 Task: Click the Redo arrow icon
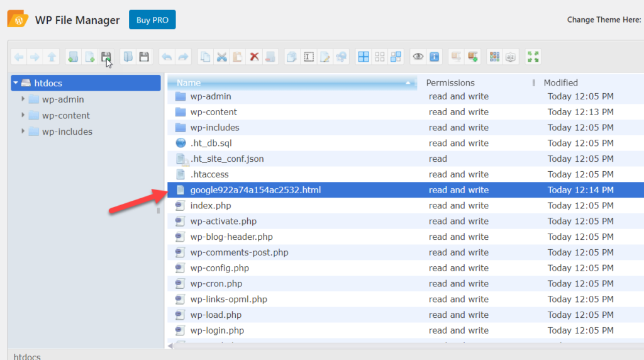[x=183, y=57]
